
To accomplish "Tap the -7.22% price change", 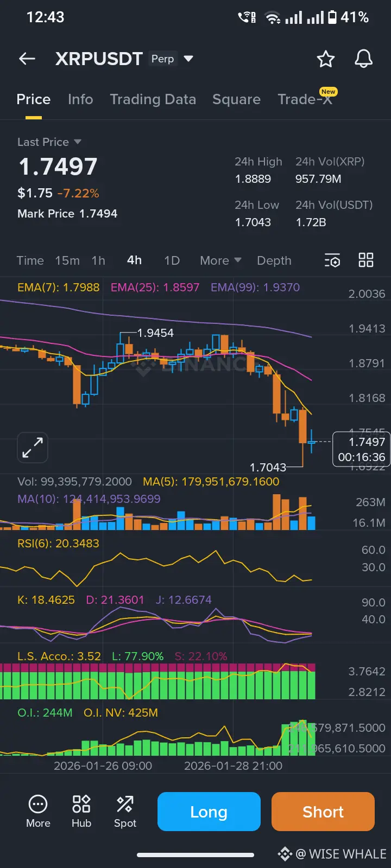I will pos(78,193).
